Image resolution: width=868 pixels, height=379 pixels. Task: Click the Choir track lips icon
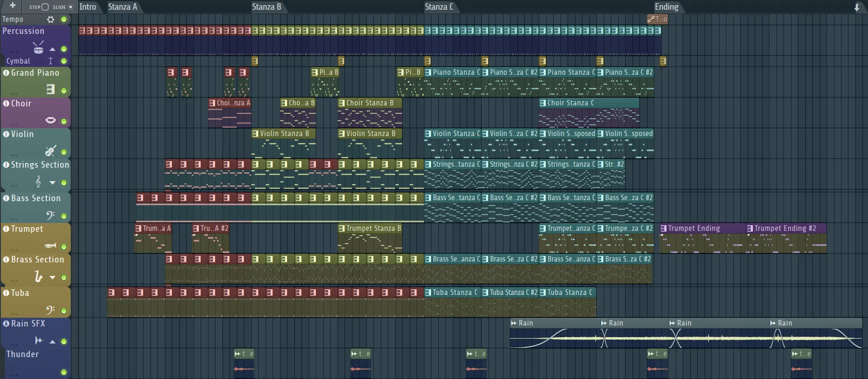tap(51, 120)
